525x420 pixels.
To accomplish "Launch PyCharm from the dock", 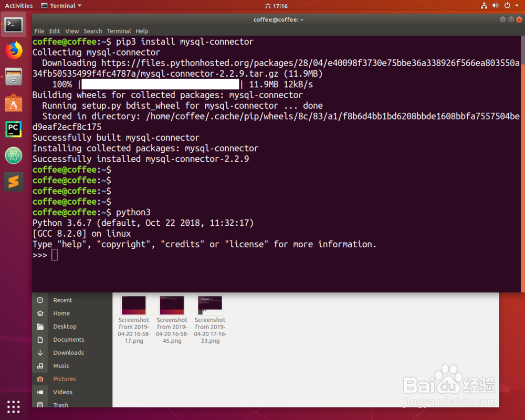I will [x=14, y=129].
